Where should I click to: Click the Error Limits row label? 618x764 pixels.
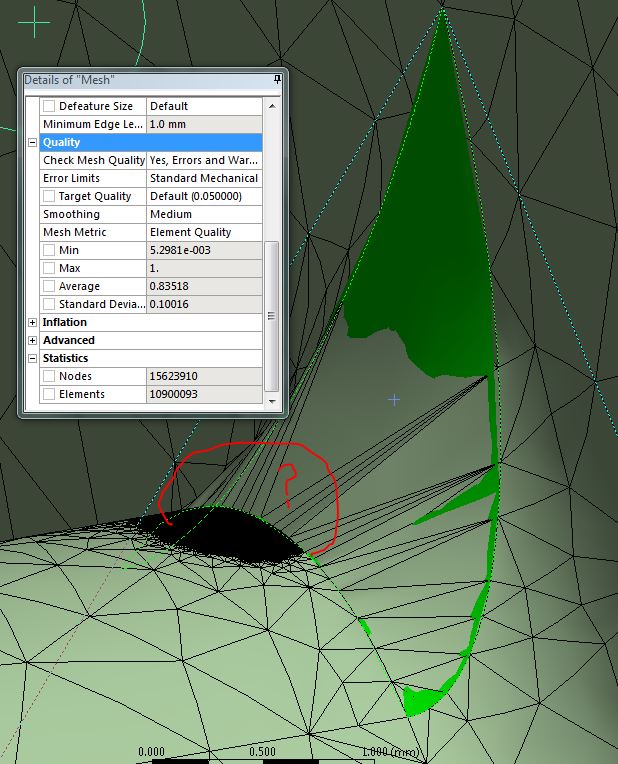point(71,178)
